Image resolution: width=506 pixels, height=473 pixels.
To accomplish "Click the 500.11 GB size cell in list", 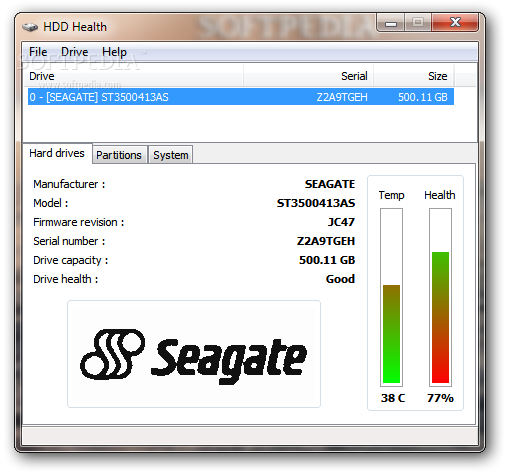I will click(x=423, y=97).
